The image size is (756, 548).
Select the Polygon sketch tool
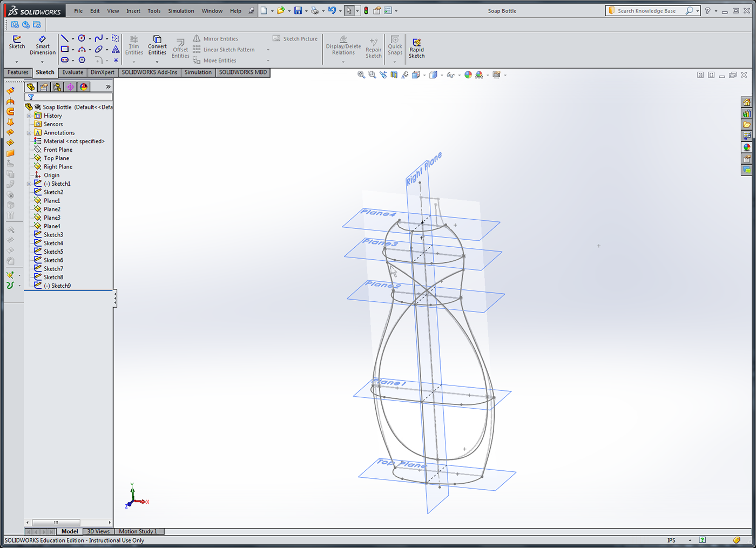click(x=82, y=60)
